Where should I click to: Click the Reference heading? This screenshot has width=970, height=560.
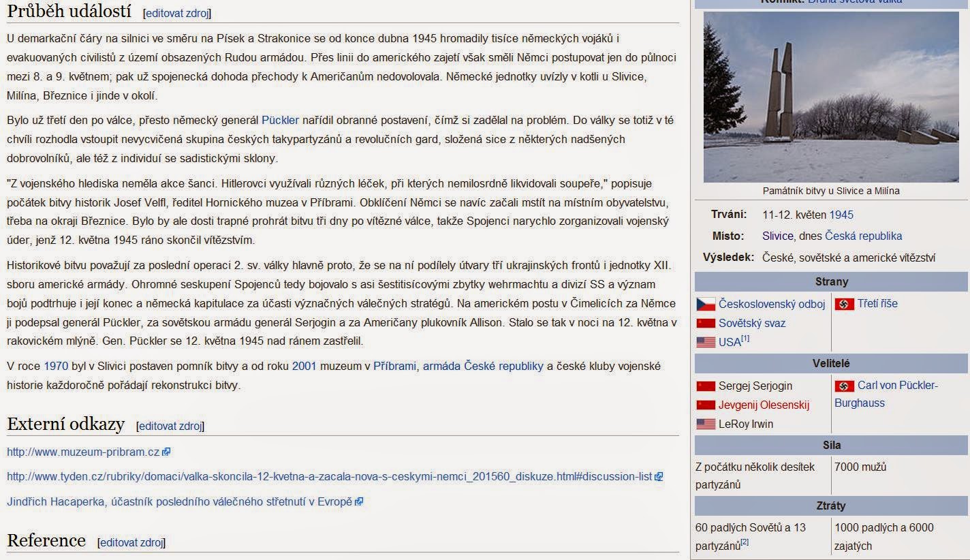click(46, 541)
